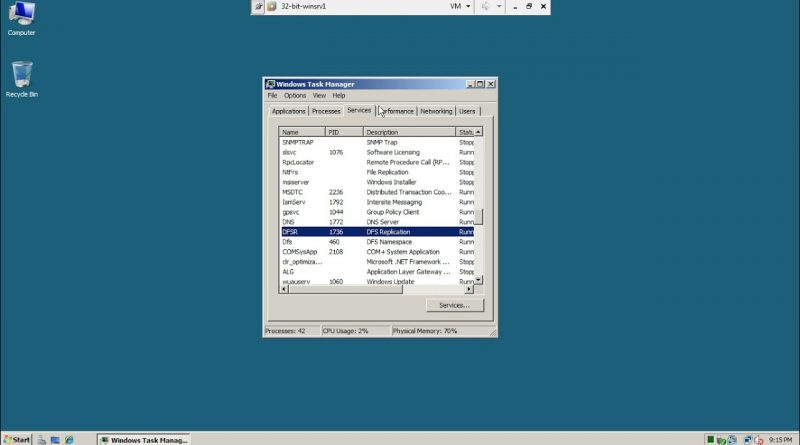Click the Software Licensing description
The image size is (800, 445).
[x=393, y=152]
